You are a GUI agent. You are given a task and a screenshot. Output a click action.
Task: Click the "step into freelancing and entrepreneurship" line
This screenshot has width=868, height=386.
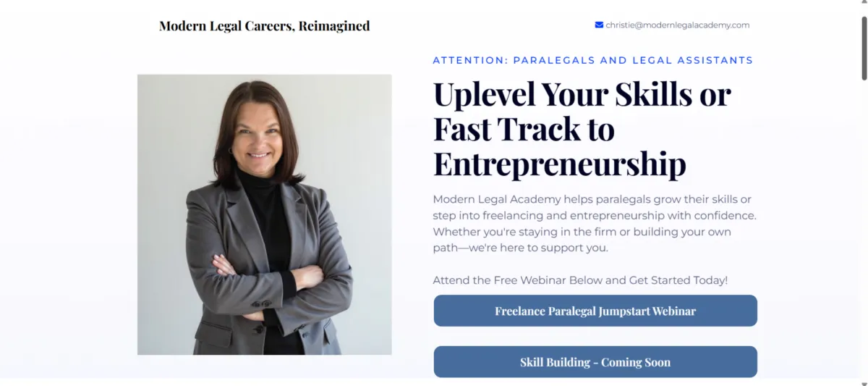click(x=594, y=215)
